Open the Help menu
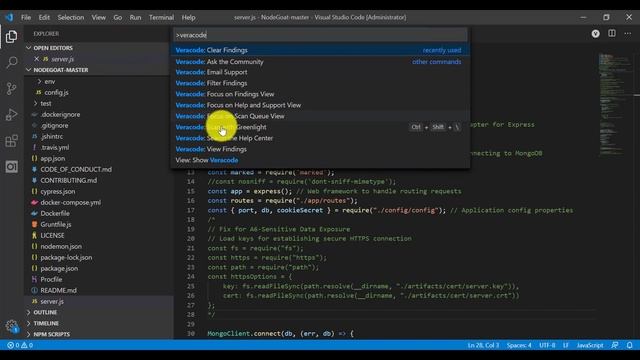 [188, 18]
